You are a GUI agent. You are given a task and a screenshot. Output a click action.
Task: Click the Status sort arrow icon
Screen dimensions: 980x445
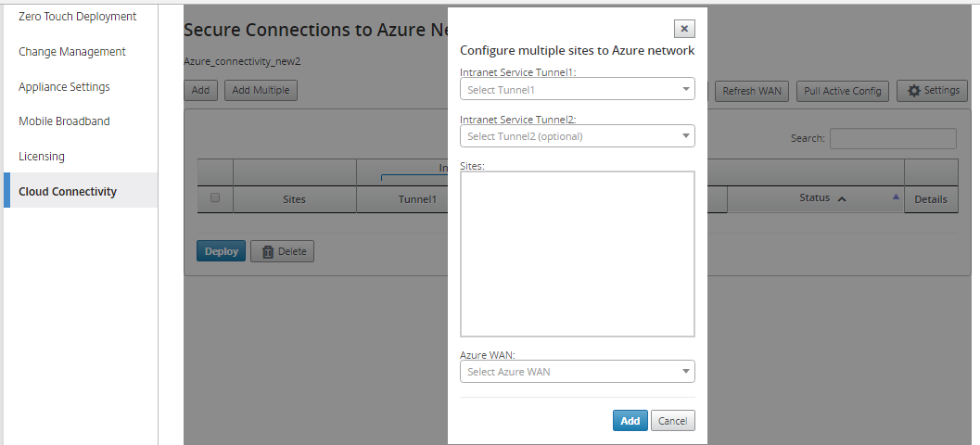[896, 197]
